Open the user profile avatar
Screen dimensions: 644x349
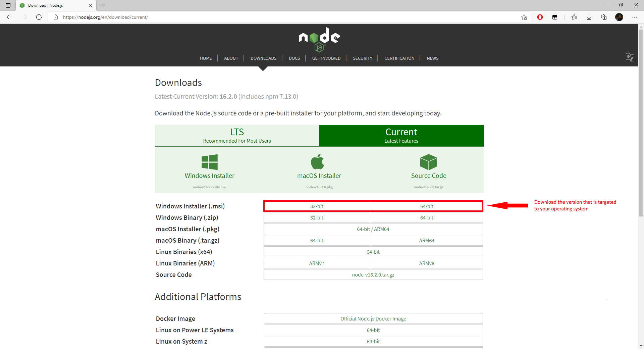tap(619, 17)
